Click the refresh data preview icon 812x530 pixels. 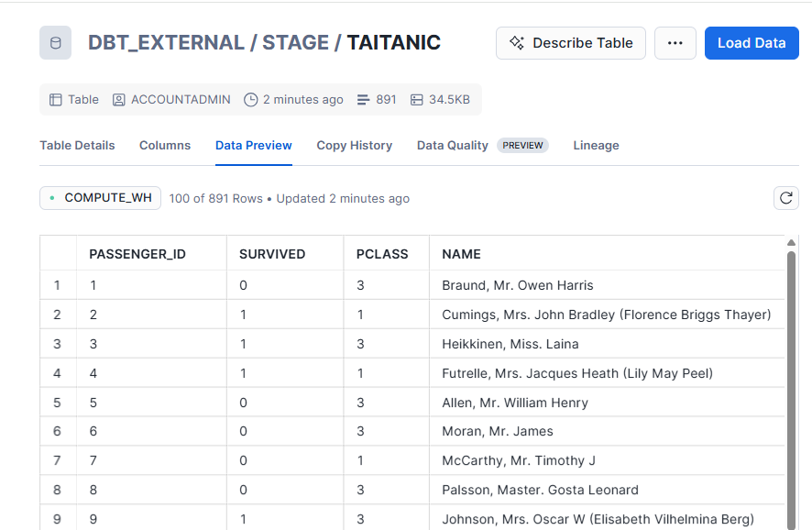point(785,198)
